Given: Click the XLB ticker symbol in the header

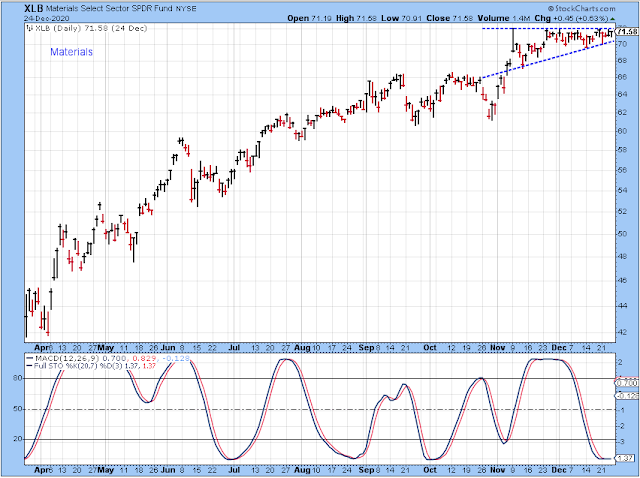Looking at the screenshot, I should point(33,8).
